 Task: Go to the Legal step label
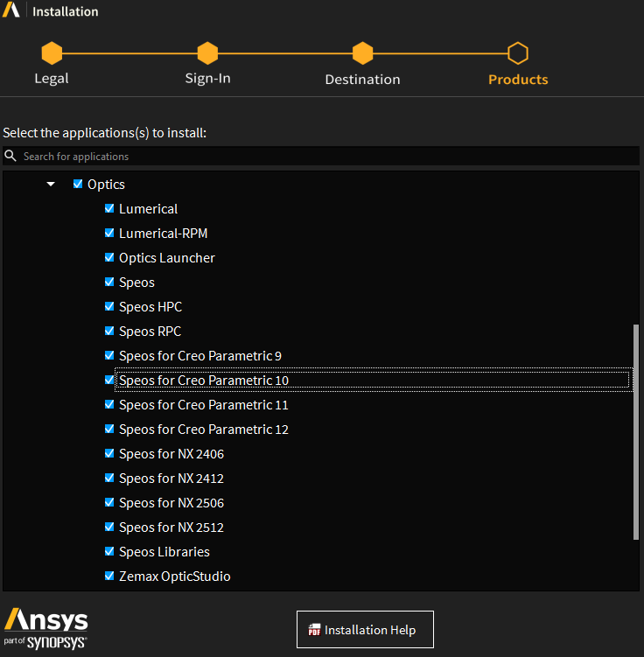52,79
